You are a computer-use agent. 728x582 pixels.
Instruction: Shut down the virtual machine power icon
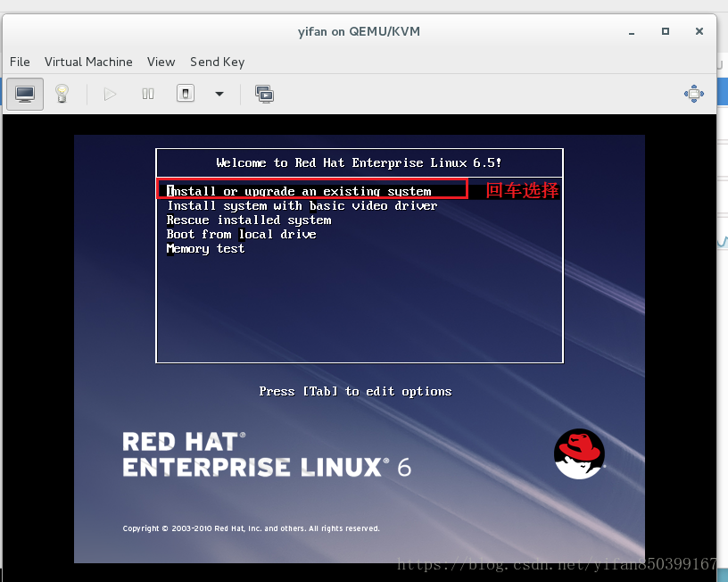click(x=186, y=94)
